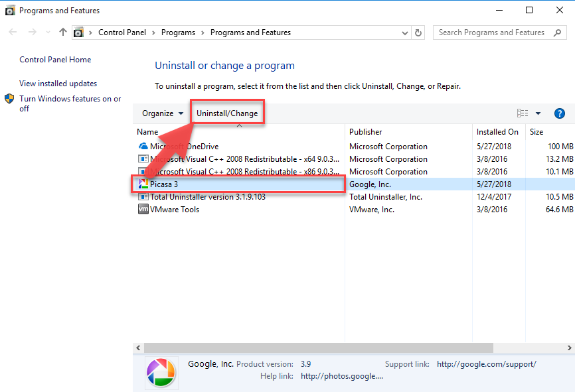Open the photos.google help link
The image size is (575, 392).
point(342,376)
